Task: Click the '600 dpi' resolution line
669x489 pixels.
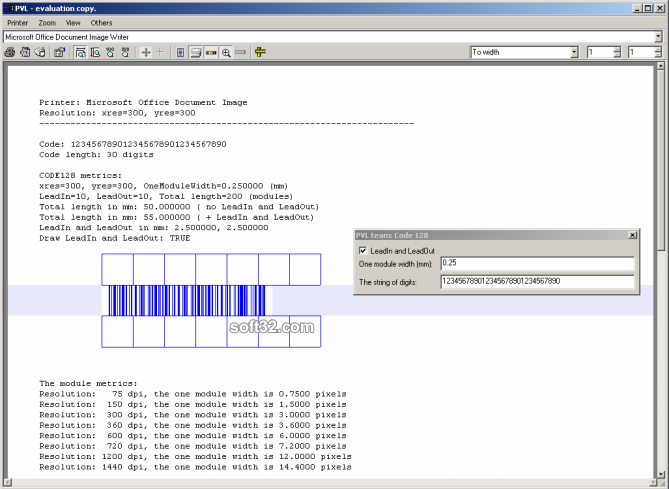Action: coord(193,436)
